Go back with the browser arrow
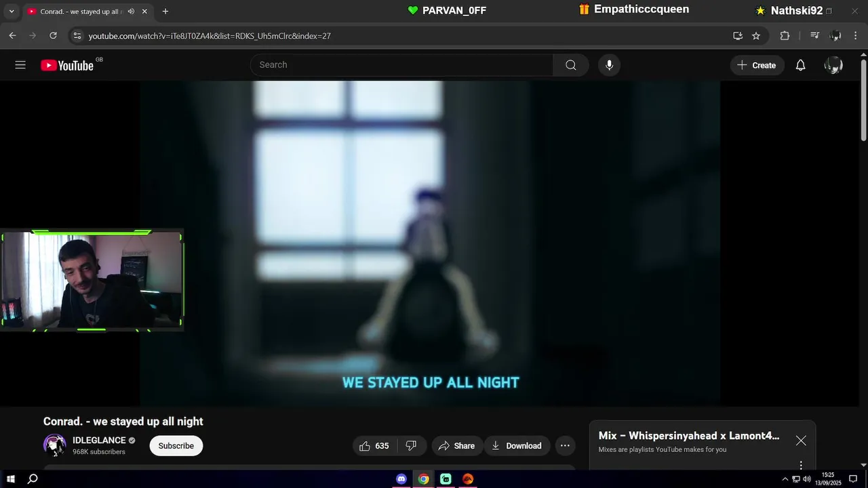This screenshot has height=488, width=868. pos(12,35)
